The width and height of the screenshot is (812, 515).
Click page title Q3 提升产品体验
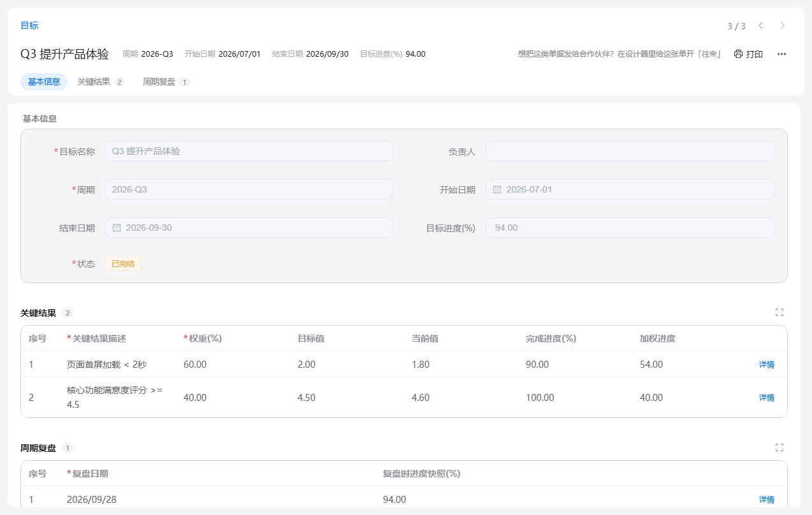[64, 54]
